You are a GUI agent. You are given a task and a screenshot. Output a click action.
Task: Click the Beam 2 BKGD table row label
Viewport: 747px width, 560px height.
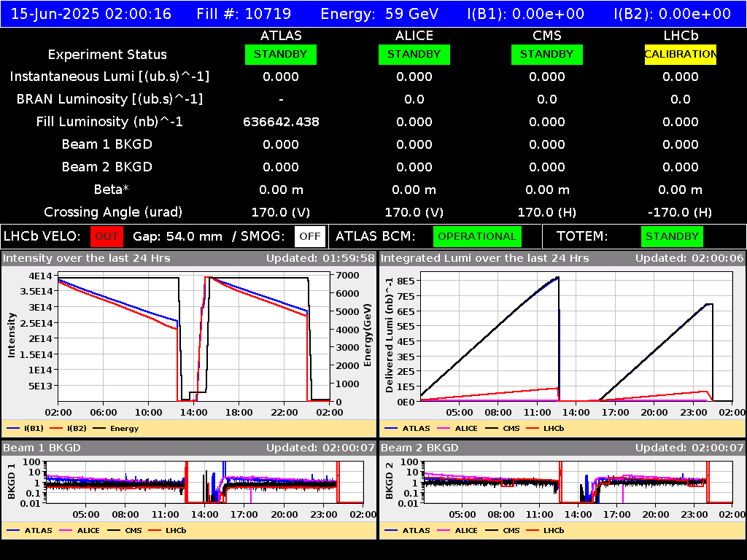pyautogui.click(x=107, y=167)
